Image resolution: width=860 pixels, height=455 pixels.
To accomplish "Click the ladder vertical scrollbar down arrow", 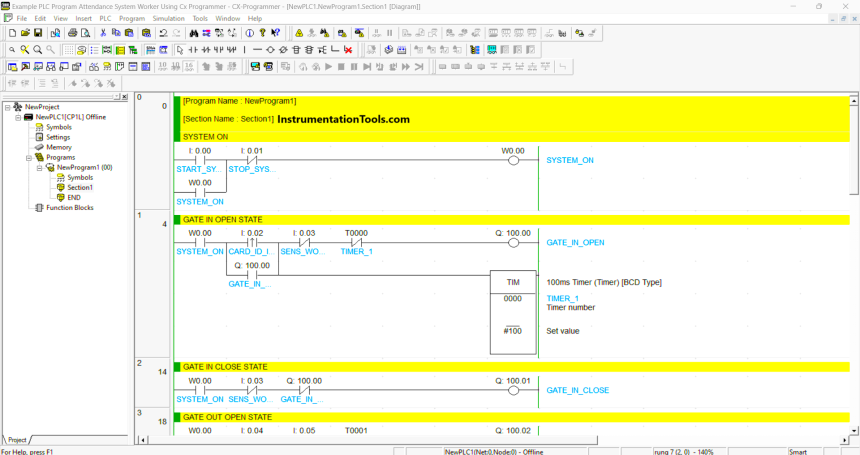I will coord(854,431).
